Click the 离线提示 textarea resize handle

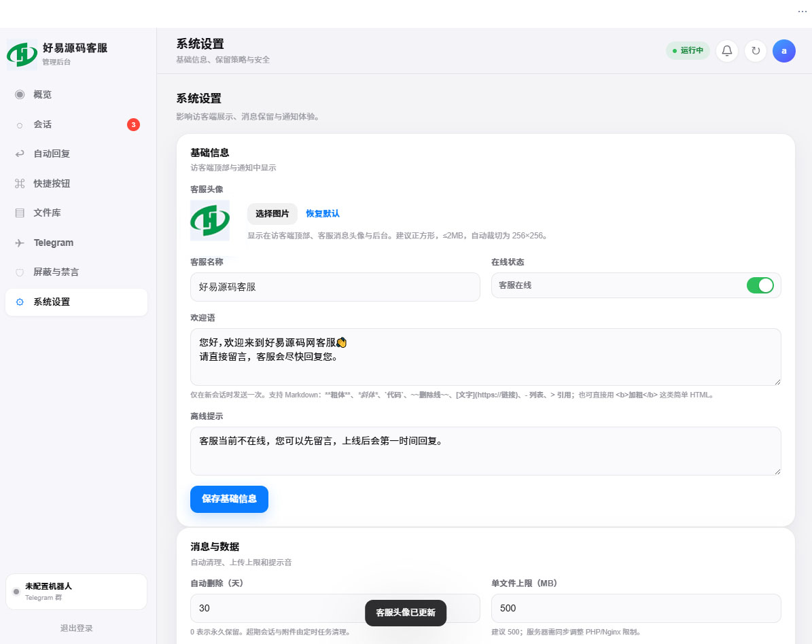[x=777, y=471]
